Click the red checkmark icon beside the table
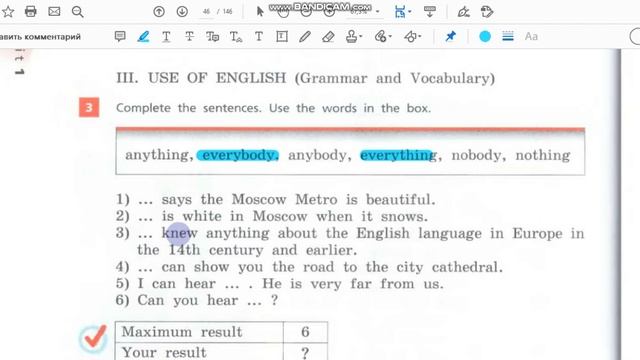 [93, 339]
